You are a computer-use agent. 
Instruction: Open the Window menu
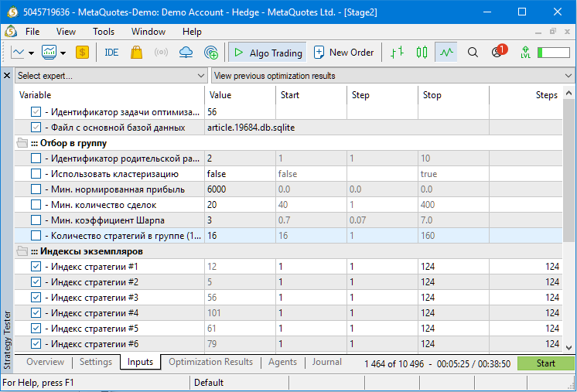pos(149,32)
